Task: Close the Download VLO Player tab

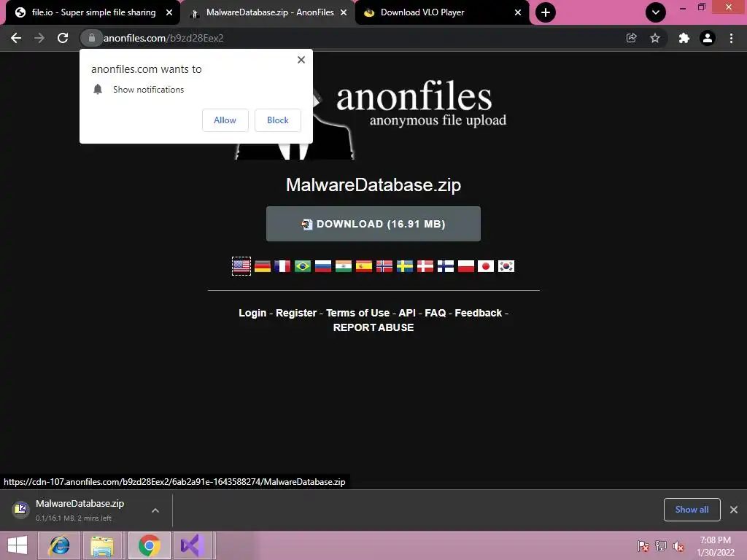Action: [x=518, y=12]
